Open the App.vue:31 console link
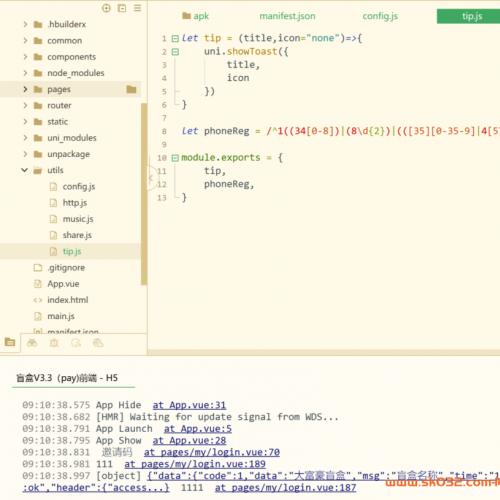The image size is (500, 500). [x=189, y=405]
